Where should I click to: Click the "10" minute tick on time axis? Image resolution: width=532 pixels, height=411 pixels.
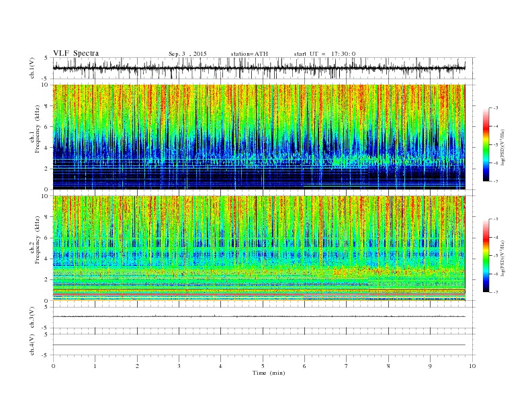[x=472, y=366]
